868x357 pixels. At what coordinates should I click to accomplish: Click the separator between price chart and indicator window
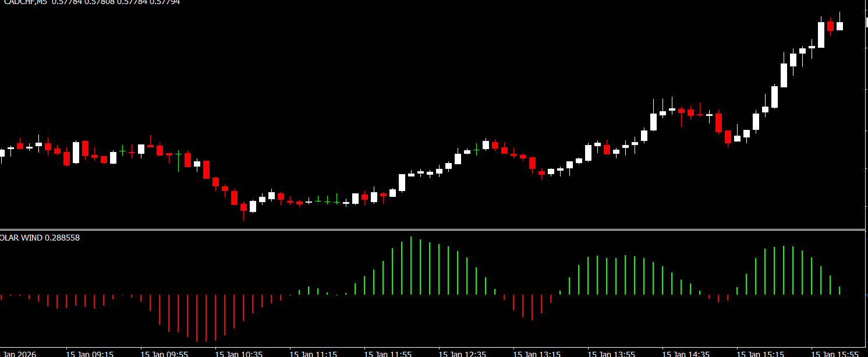point(434,229)
